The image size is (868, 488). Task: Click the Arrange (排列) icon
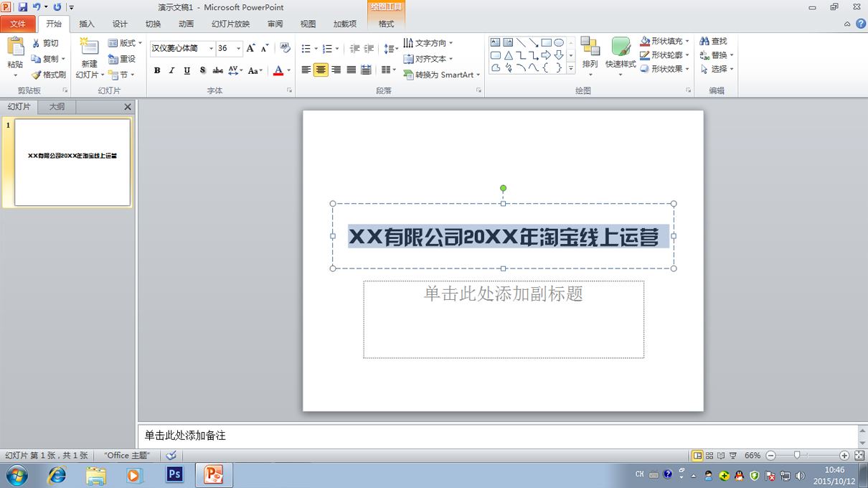click(590, 47)
